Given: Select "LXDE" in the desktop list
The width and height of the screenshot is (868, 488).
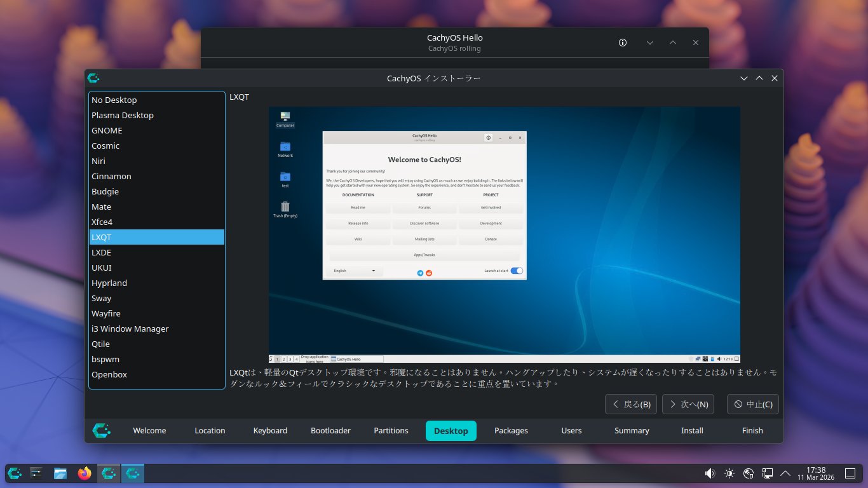Looking at the screenshot, I should pos(157,252).
